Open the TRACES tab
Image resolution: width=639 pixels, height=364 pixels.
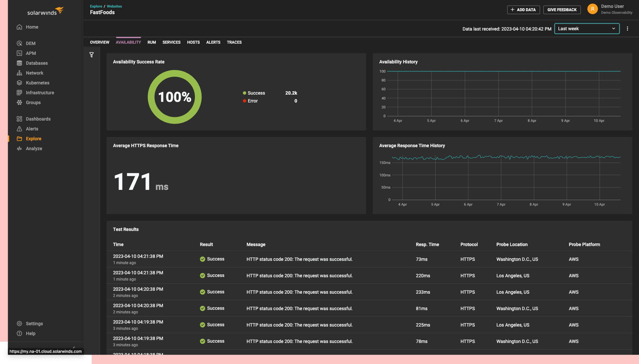point(234,42)
